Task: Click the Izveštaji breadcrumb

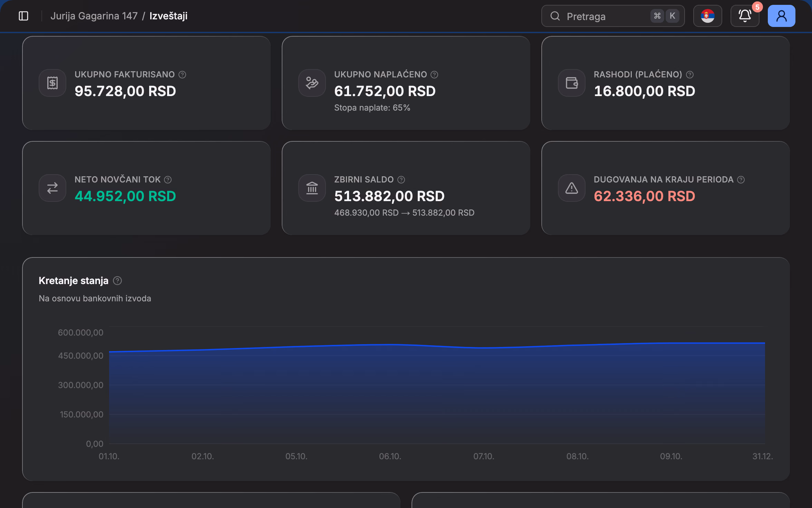Action: tap(168, 16)
